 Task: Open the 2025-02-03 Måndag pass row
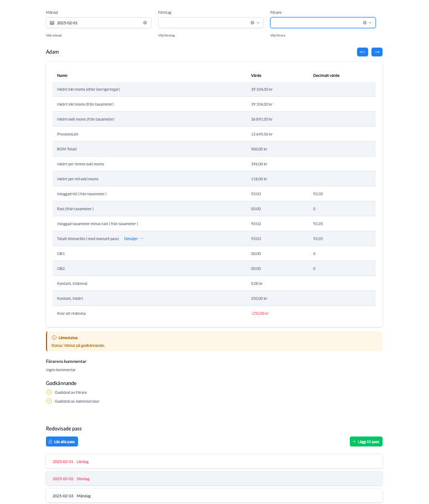click(x=214, y=496)
